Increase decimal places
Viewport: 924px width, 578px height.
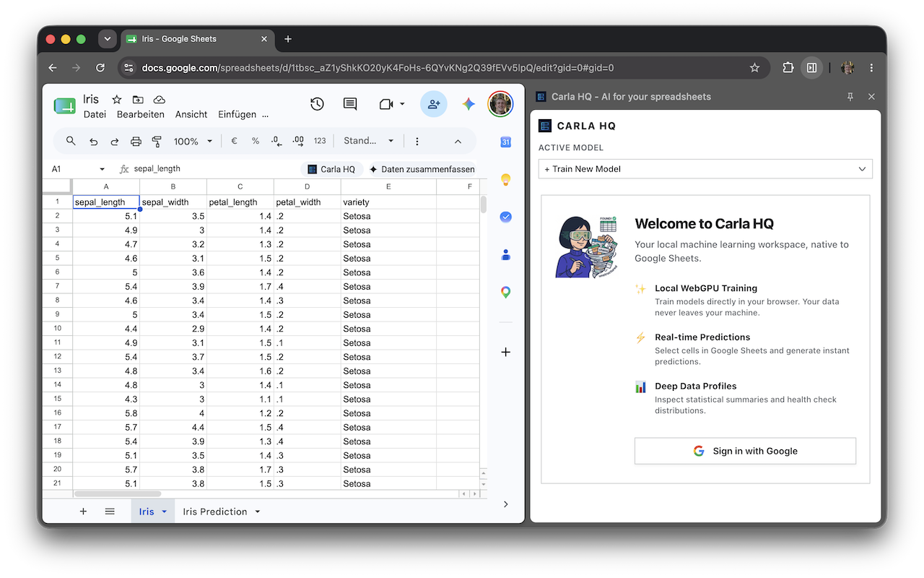tap(298, 142)
